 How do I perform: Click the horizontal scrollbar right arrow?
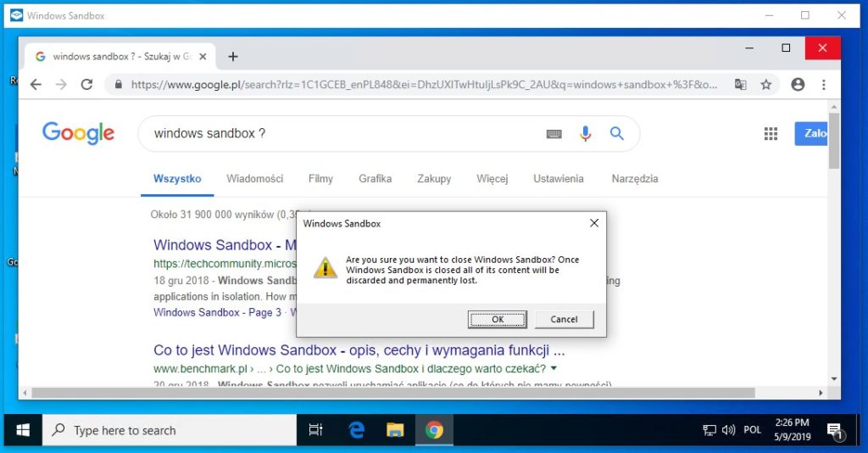(x=821, y=393)
